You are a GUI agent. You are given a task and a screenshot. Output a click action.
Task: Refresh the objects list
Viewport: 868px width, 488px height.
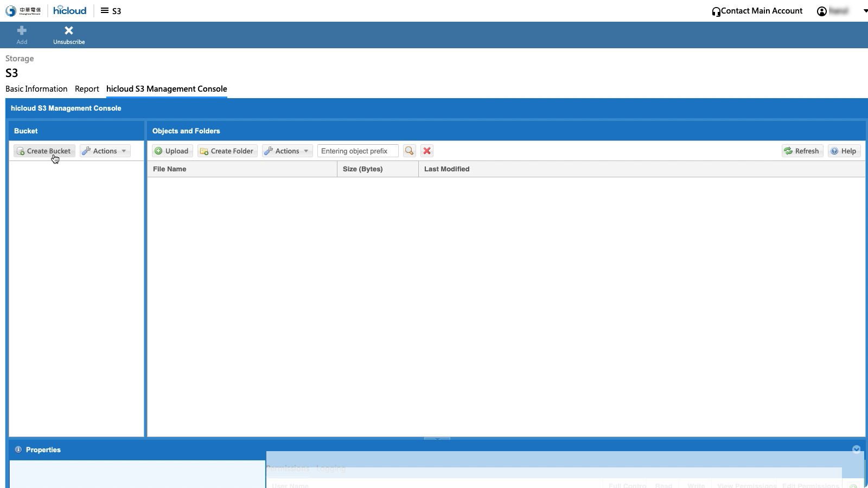(x=802, y=151)
